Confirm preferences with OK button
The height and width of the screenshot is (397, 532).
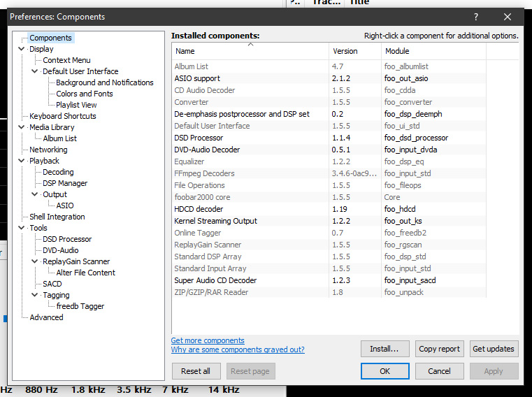point(384,371)
